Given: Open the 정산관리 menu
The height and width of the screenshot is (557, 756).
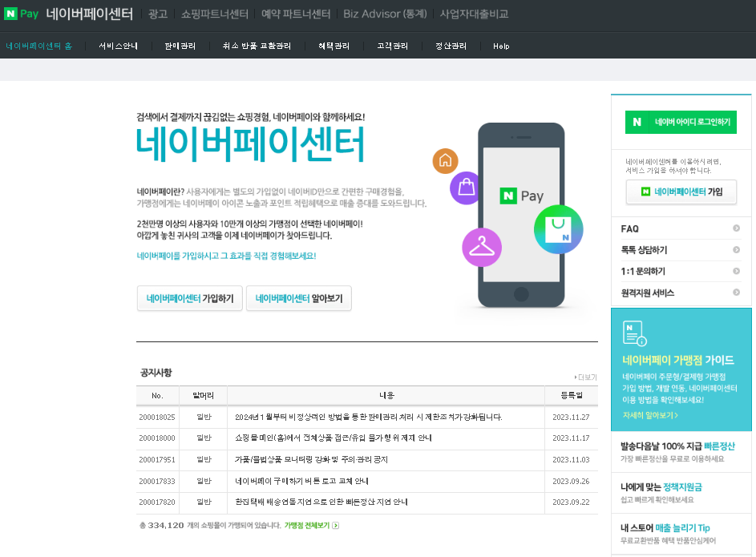Looking at the screenshot, I should click(451, 46).
